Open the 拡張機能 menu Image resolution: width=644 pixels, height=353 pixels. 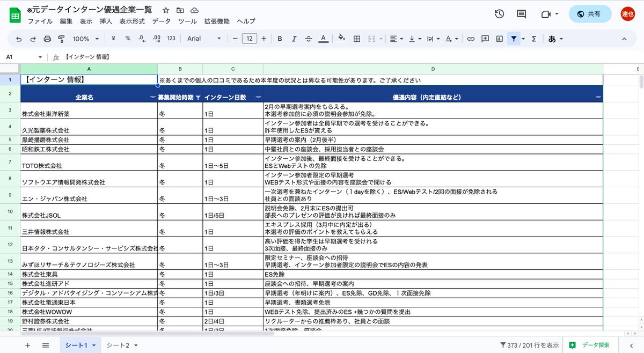(x=217, y=21)
